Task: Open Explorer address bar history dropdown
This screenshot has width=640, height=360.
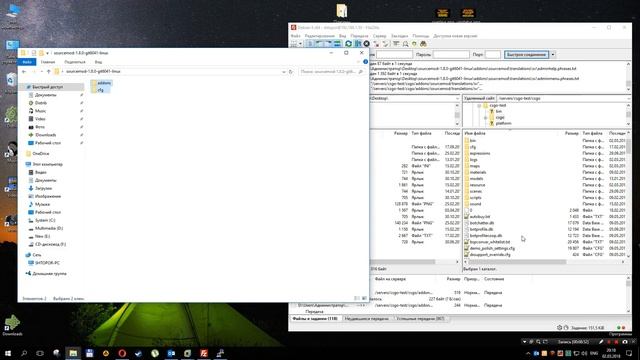Action: [284, 71]
